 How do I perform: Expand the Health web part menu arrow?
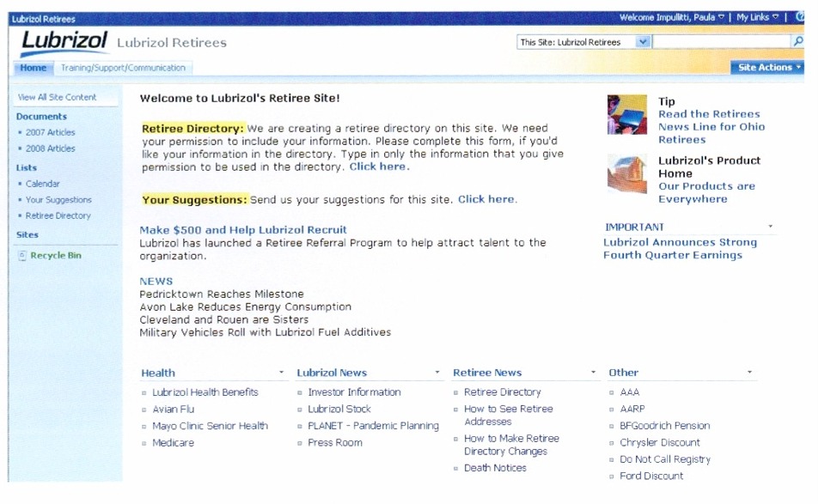(x=282, y=373)
